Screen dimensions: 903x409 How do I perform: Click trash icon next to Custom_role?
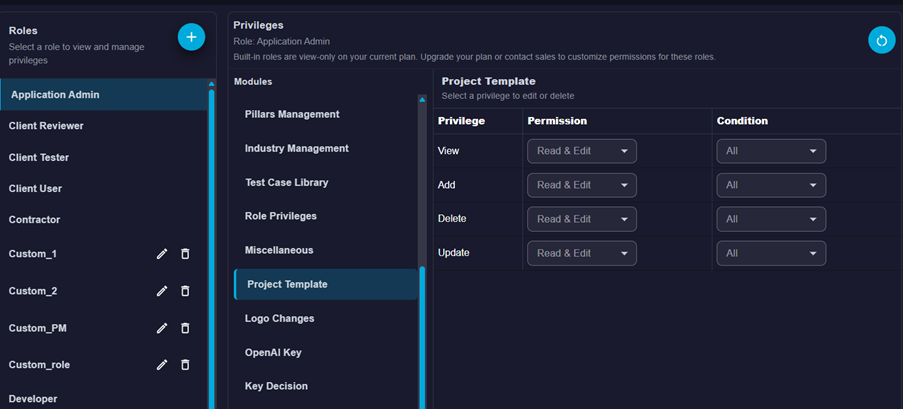coord(185,365)
